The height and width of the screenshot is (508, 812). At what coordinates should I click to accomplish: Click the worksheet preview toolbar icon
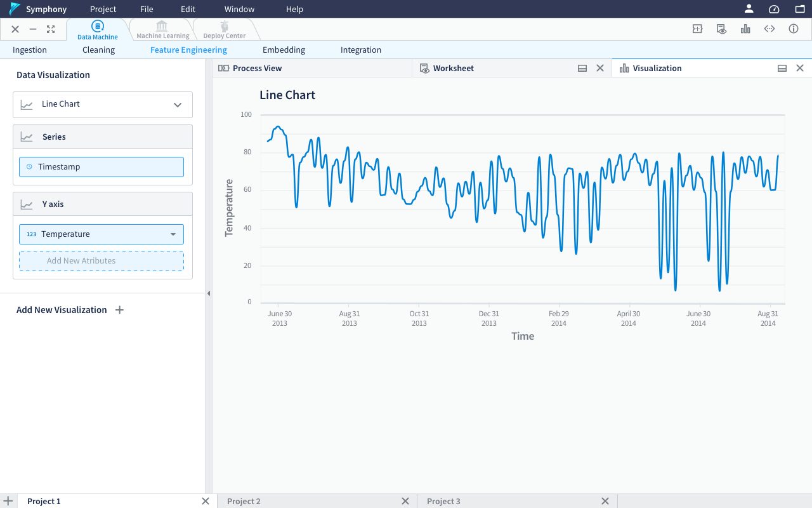(x=721, y=29)
